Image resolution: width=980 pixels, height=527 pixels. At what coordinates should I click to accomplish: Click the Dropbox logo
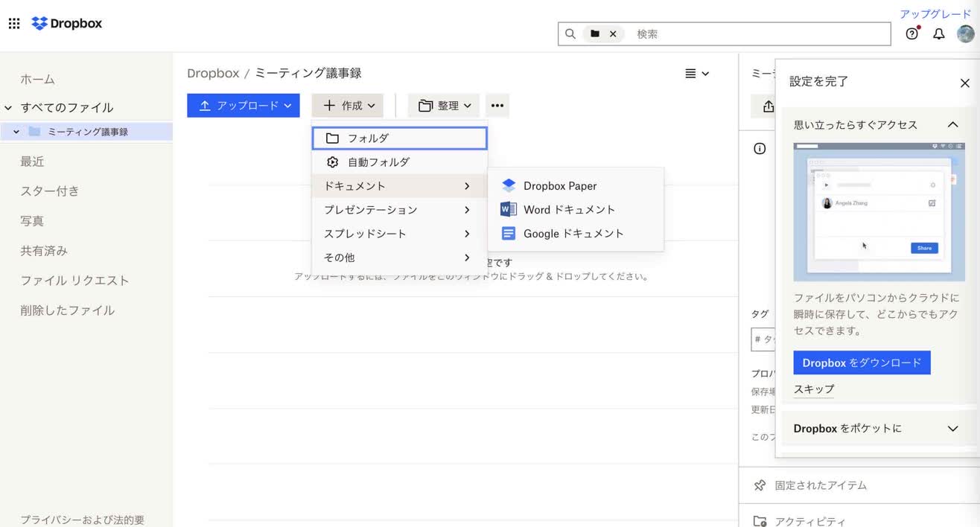pyautogui.click(x=67, y=24)
